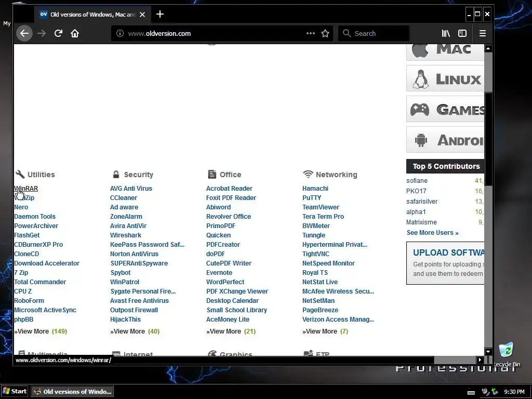Open the PDFCreator link
Viewport: 532px width, 399px height.
coord(223,245)
